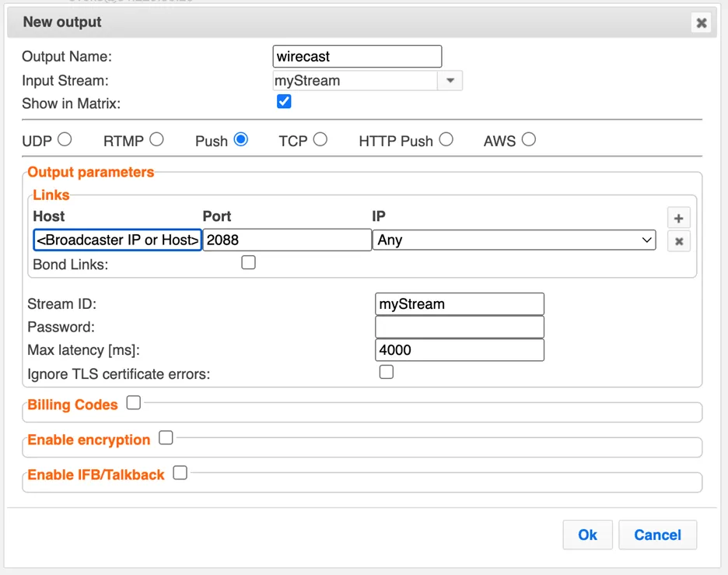The width and height of the screenshot is (728, 575).
Task: Turn on Enable encryption checkbox
Action: coord(165,438)
